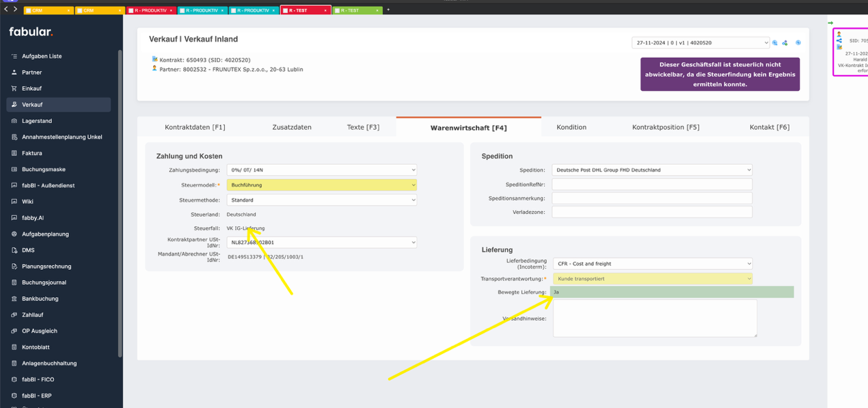The width and height of the screenshot is (868, 408).
Task: Expand the Transportverantwortung dropdown
Action: point(652,278)
